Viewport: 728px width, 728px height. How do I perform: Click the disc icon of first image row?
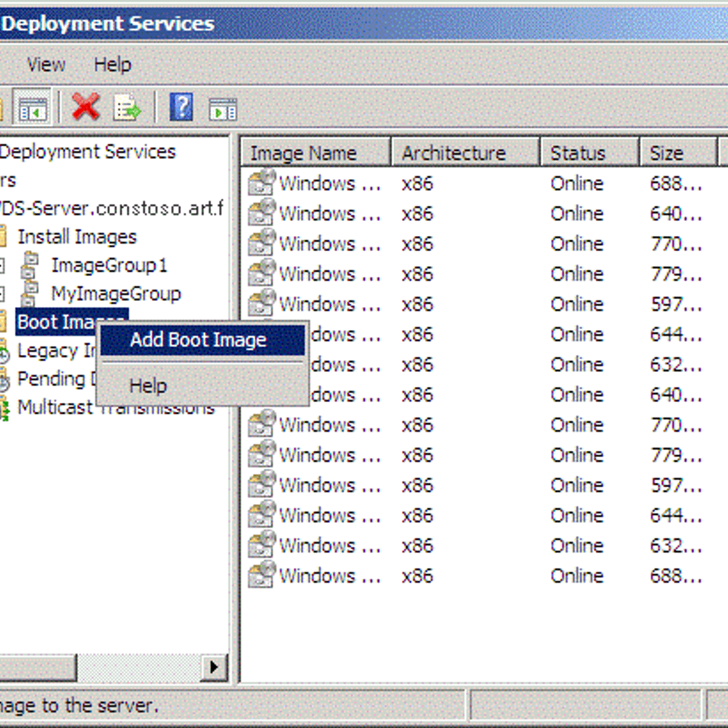pyautogui.click(x=261, y=183)
